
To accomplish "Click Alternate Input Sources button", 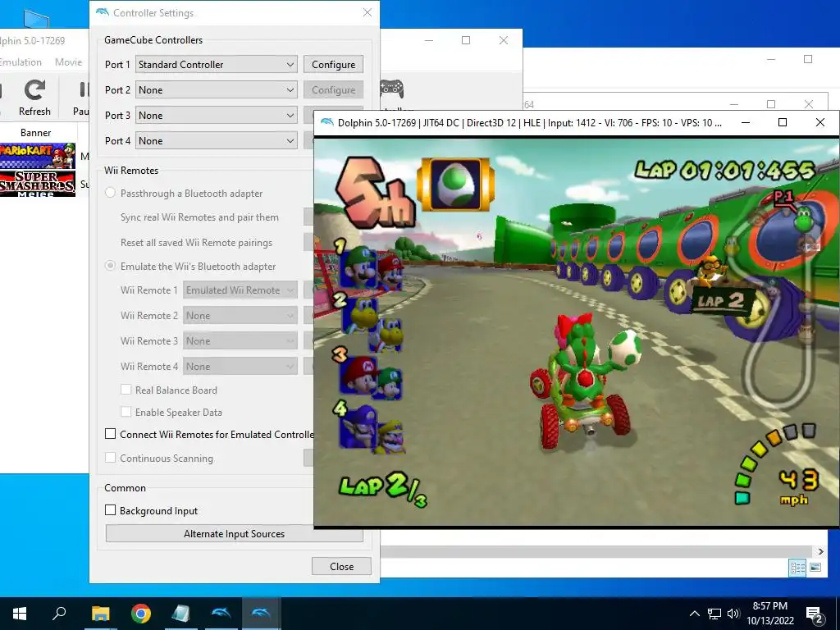I will click(x=234, y=533).
